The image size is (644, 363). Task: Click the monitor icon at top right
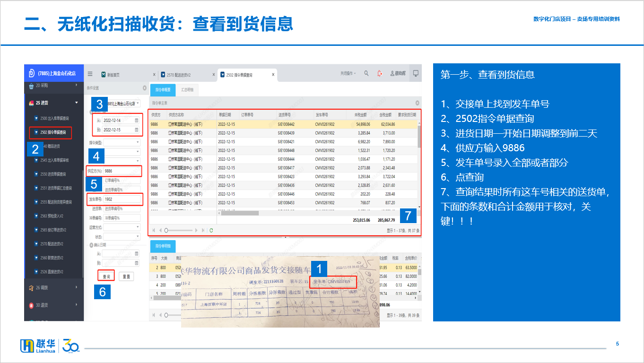[416, 73]
